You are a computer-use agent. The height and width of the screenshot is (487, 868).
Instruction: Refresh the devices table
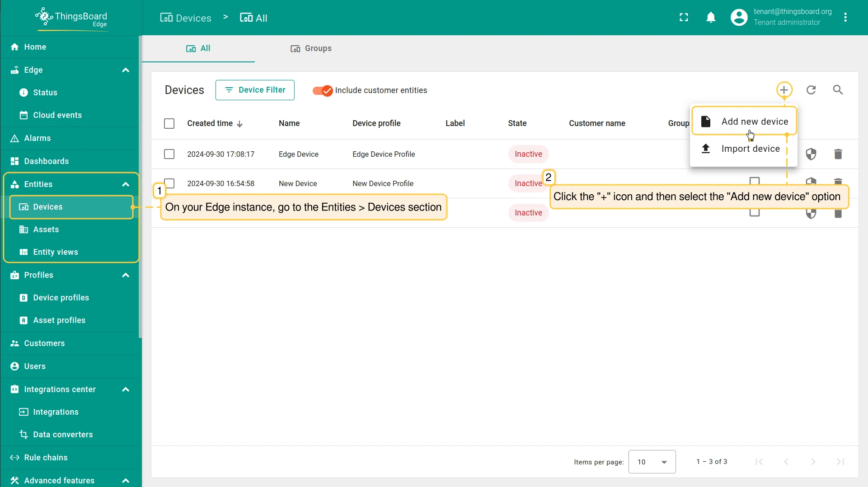(811, 90)
